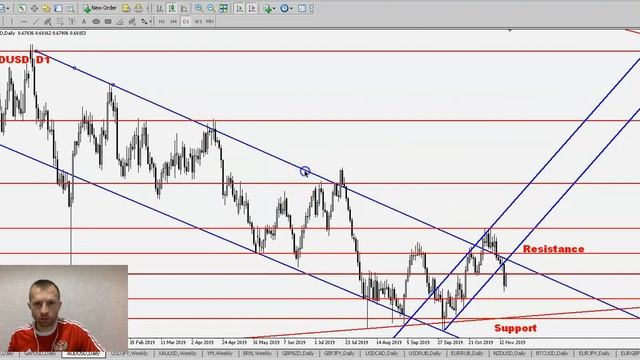Expand the arrows tool dropdown
Image resolution: width=640 pixels, height=360 pixels.
pyautogui.click(x=151, y=21)
